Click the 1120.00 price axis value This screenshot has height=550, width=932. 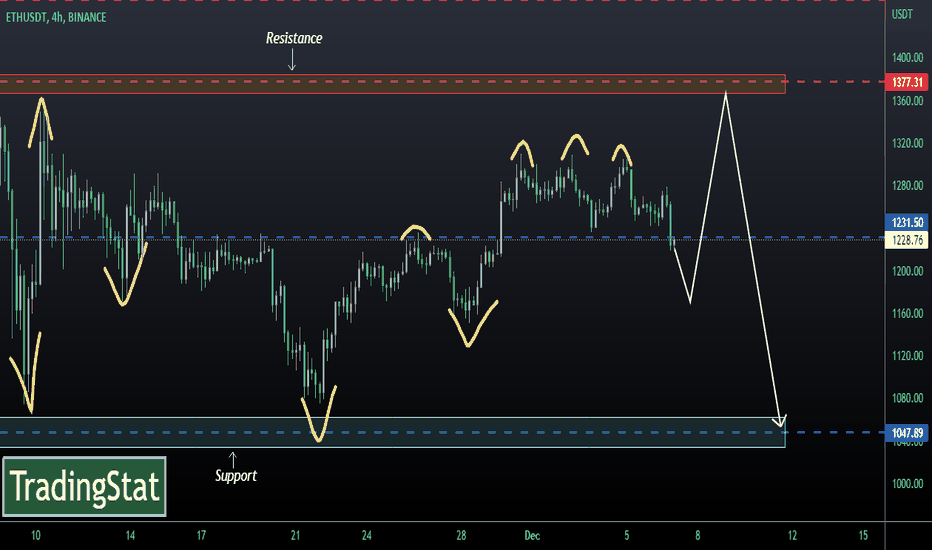pos(907,356)
